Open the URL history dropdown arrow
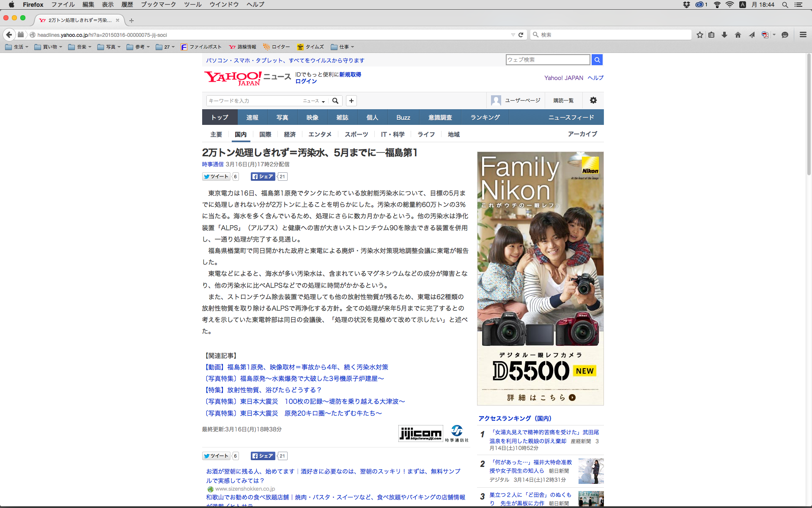812x508 pixels. click(x=513, y=35)
